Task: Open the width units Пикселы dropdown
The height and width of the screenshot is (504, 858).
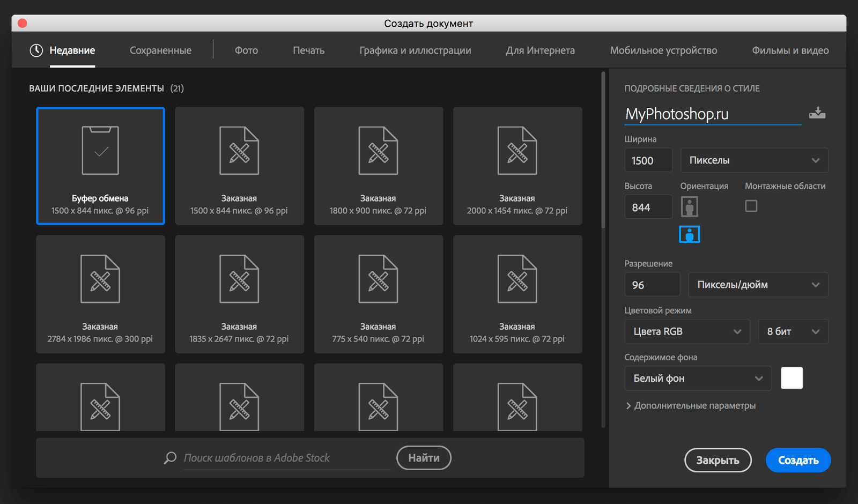Action: [754, 160]
